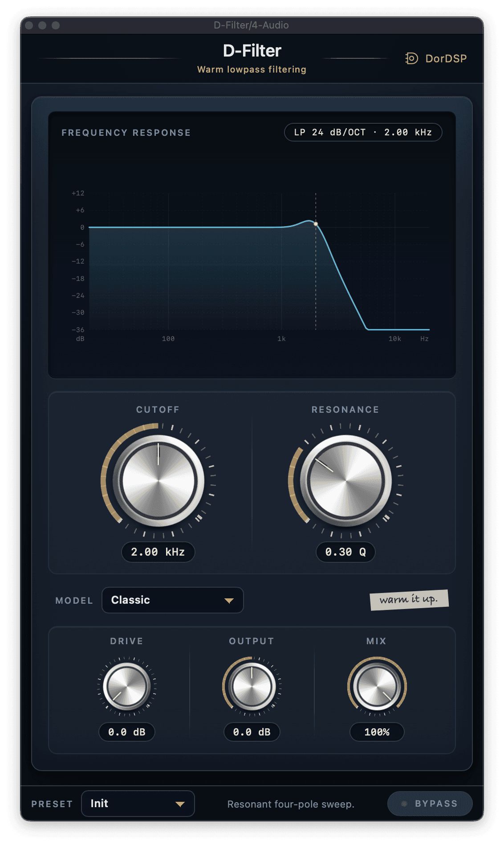Click the PRESET label
Viewport: 504px width, 845px height.
[x=52, y=804]
